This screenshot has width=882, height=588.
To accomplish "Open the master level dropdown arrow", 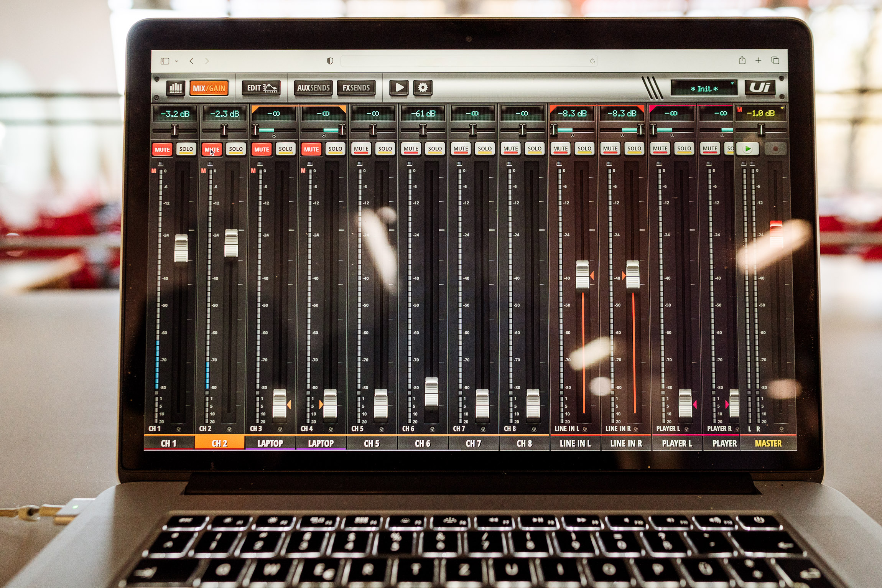I will (782, 108).
